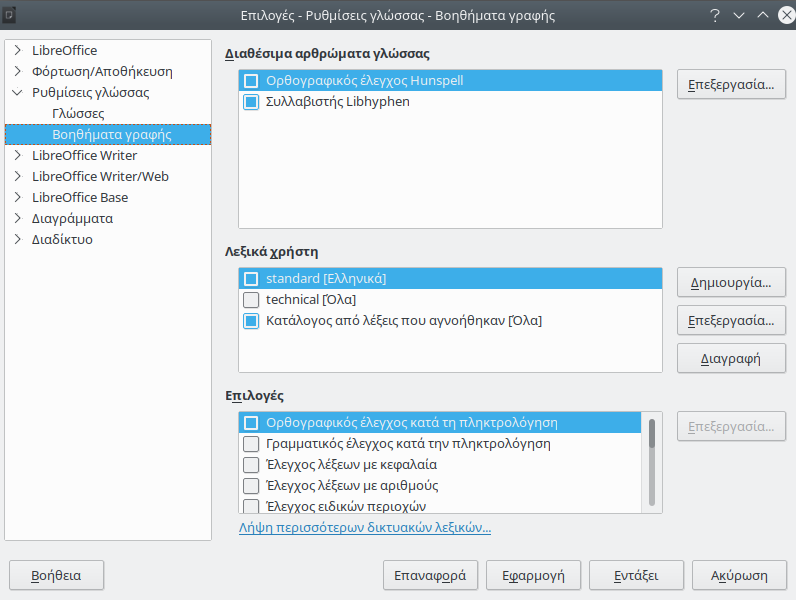This screenshot has width=796, height=600.
Task: Open Λήψη περισσότερων δικτυακών λεξικών link
Action: pyautogui.click(x=365, y=527)
